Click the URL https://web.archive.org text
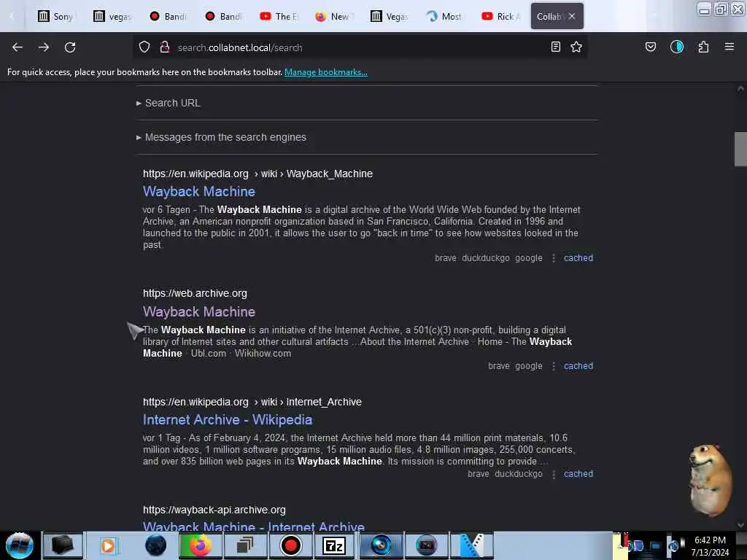Image resolution: width=747 pixels, height=560 pixels. (x=195, y=293)
